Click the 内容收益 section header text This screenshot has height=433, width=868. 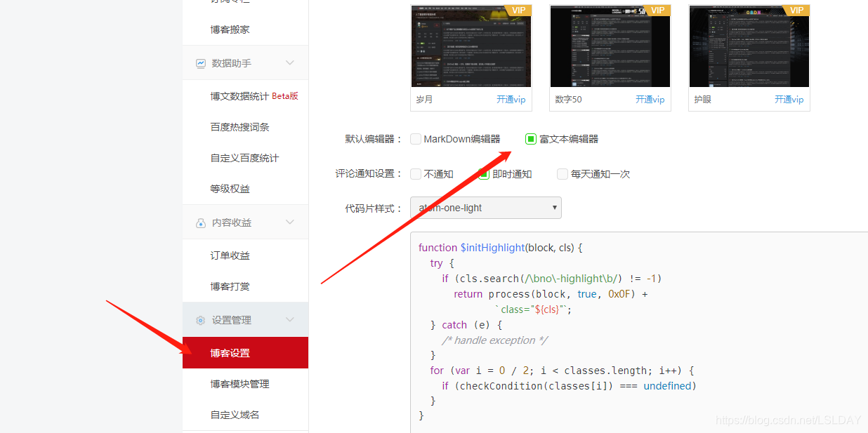tap(232, 222)
